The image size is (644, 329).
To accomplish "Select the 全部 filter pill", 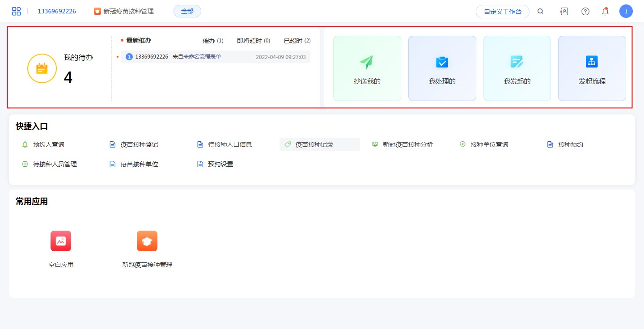I will (187, 11).
